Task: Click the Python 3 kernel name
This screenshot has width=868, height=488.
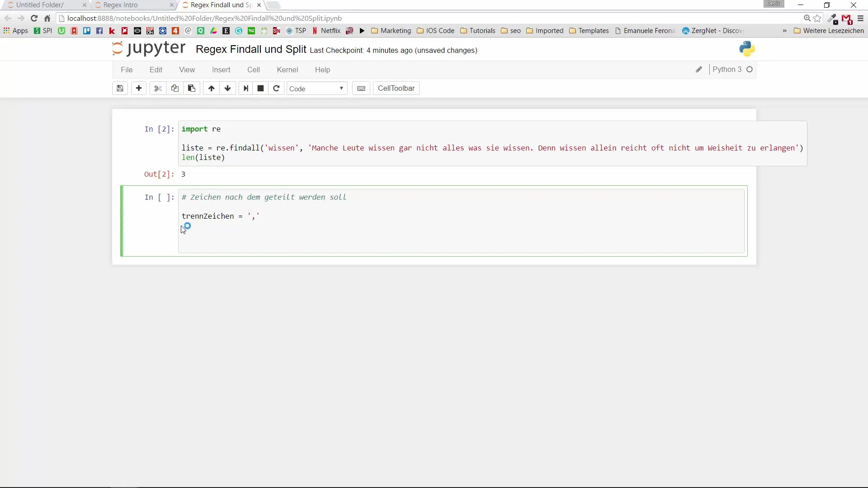Action: (x=727, y=70)
